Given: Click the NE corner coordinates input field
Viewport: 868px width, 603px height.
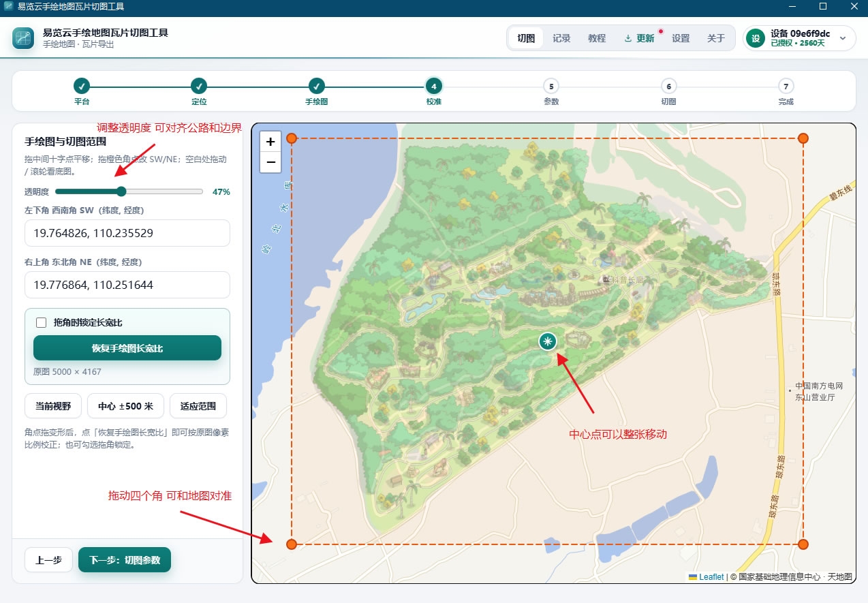Looking at the screenshot, I should coord(127,285).
